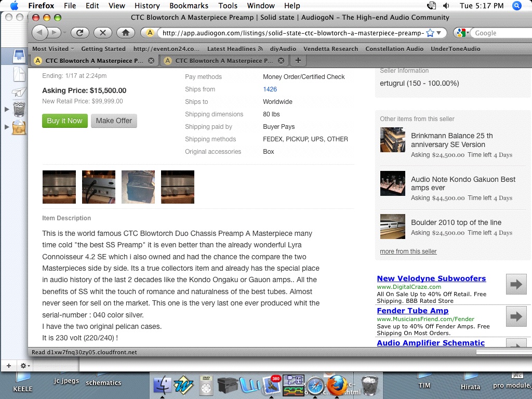The width and height of the screenshot is (532, 399).
Task: Open the Fender Tube Amp ad link
Action: click(413, 311)
